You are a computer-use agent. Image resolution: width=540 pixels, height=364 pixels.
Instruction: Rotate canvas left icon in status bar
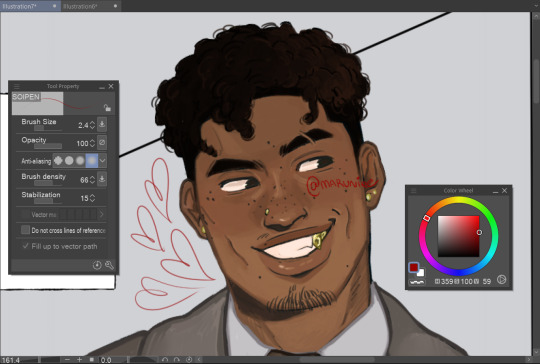click(165, 360)
